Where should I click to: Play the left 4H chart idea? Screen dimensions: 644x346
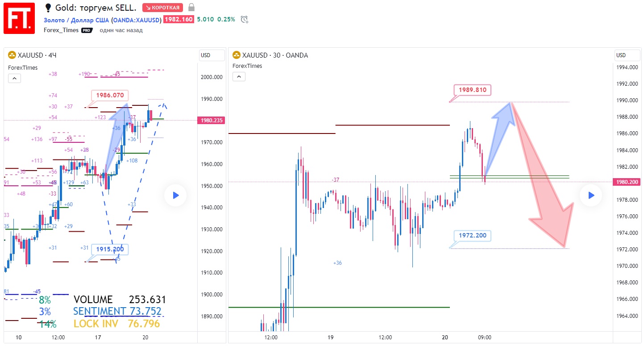click(175, 195)
